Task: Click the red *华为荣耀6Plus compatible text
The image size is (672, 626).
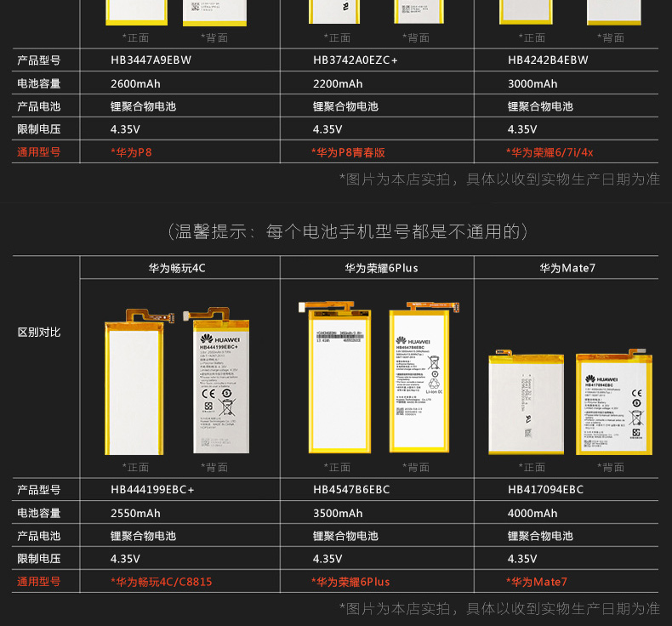Action: [350, 582]
